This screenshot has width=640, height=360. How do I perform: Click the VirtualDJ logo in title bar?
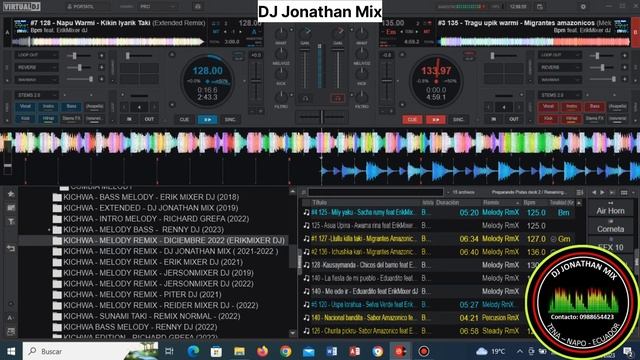[x=22, y=7]
